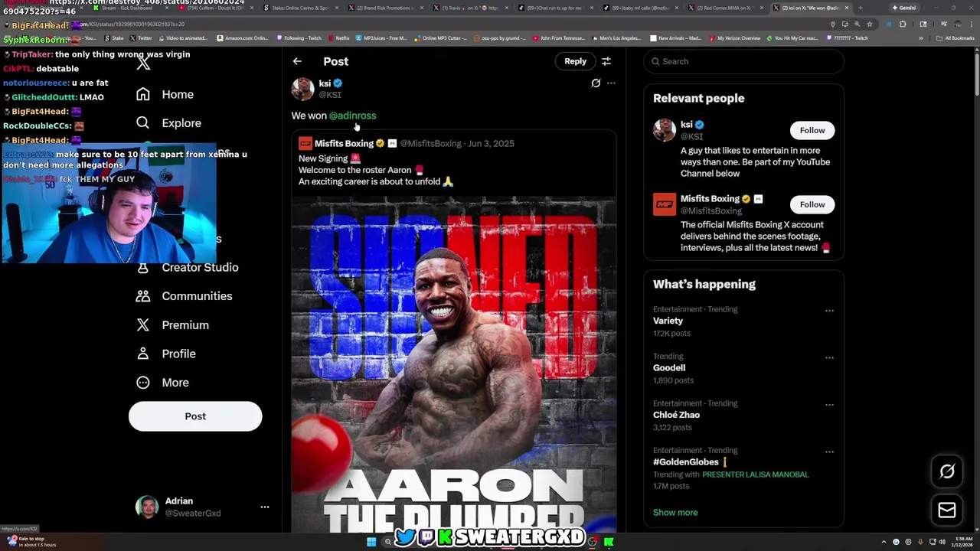Open more options for Variety trend
This screenshot has height=551, width=980.
[829, 311]
